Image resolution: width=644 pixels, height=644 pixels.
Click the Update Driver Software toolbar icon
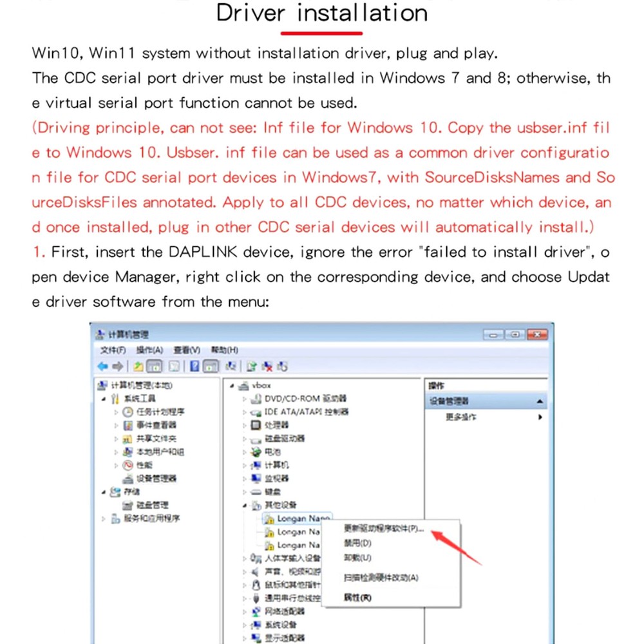(x=252, y=366)
